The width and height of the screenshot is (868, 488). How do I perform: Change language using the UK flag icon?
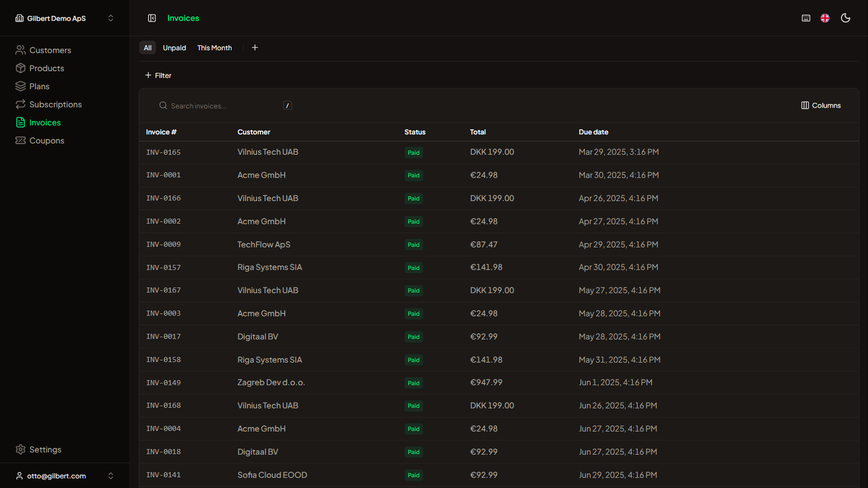(x=825, y=18)
